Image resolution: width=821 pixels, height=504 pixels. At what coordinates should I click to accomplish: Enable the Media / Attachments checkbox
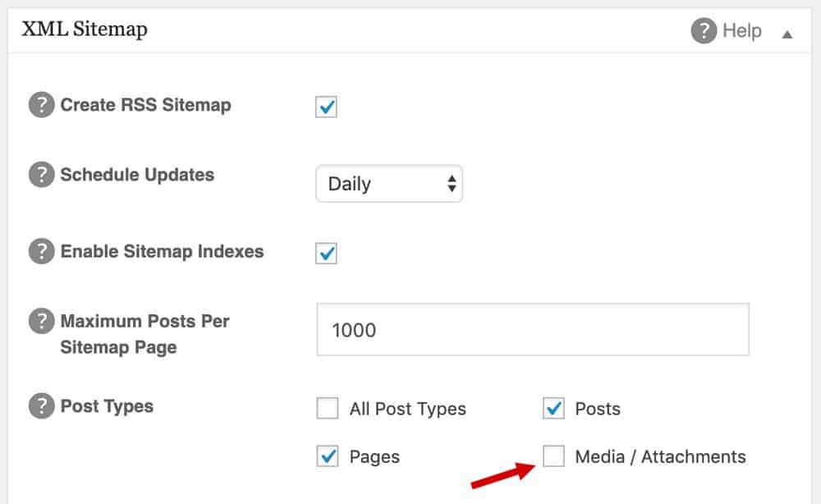coord(554,456)
